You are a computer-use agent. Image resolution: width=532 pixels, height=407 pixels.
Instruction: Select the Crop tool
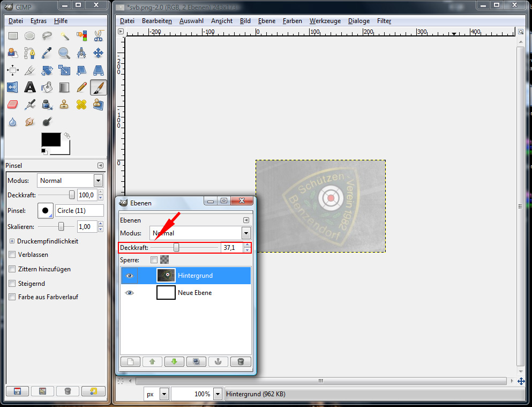pos(30,70)
